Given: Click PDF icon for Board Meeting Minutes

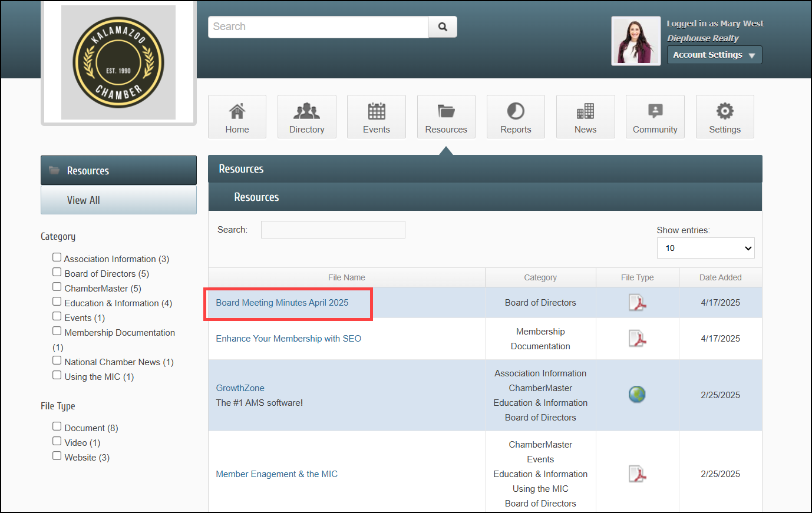Looking at the screenshot, I should click(x=637, y=303).
